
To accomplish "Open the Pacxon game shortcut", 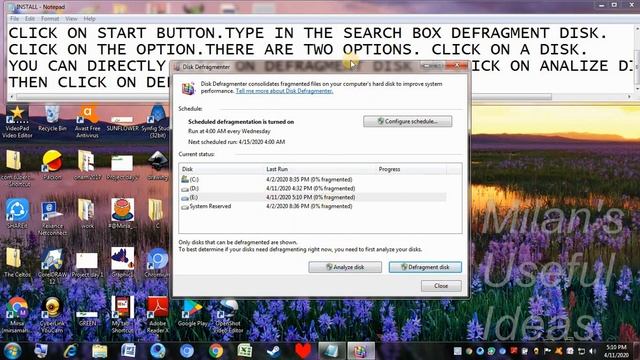I will click(x=52, y=165).
